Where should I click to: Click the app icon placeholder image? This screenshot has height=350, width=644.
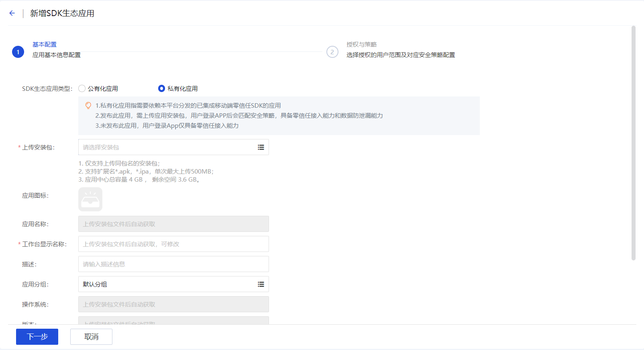click(90, 199)
